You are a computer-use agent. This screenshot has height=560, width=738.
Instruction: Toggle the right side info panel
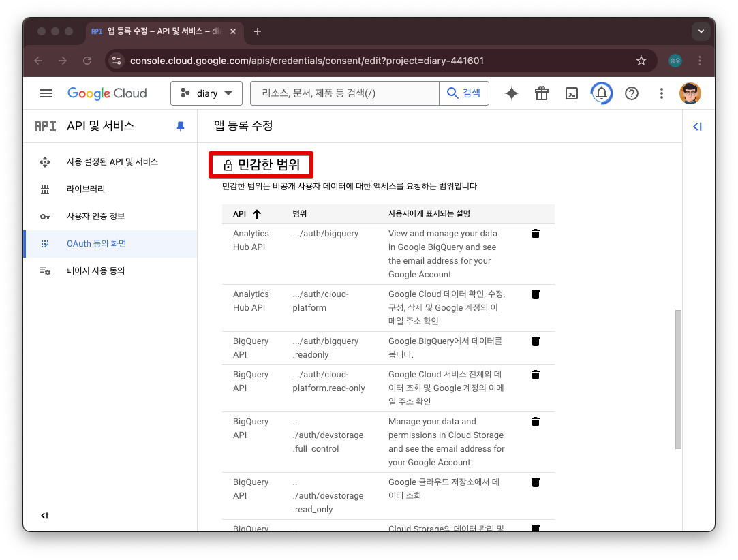coord(698,127)
